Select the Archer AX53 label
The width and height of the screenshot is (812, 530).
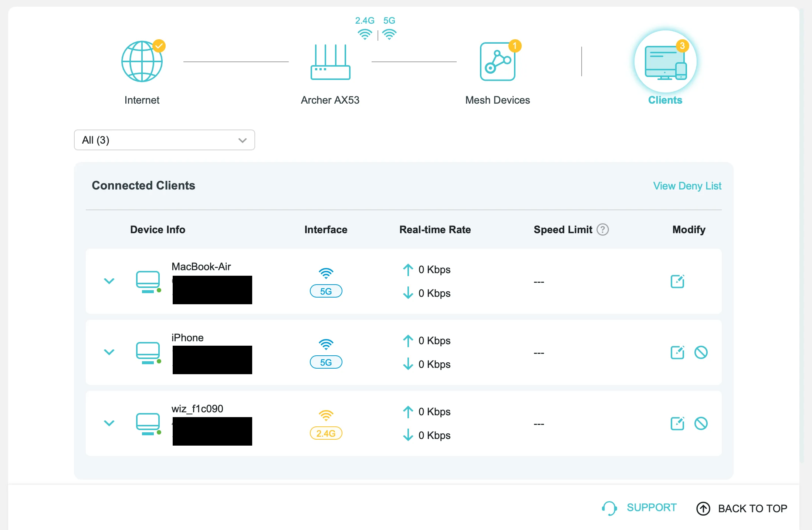[330, 100]
